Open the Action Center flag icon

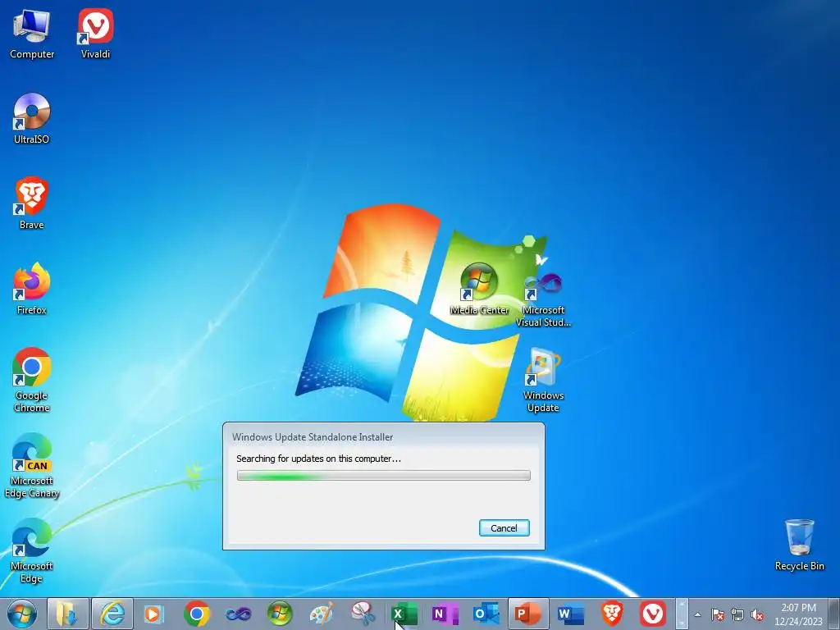pyautogui.click(x=718, y=614)
